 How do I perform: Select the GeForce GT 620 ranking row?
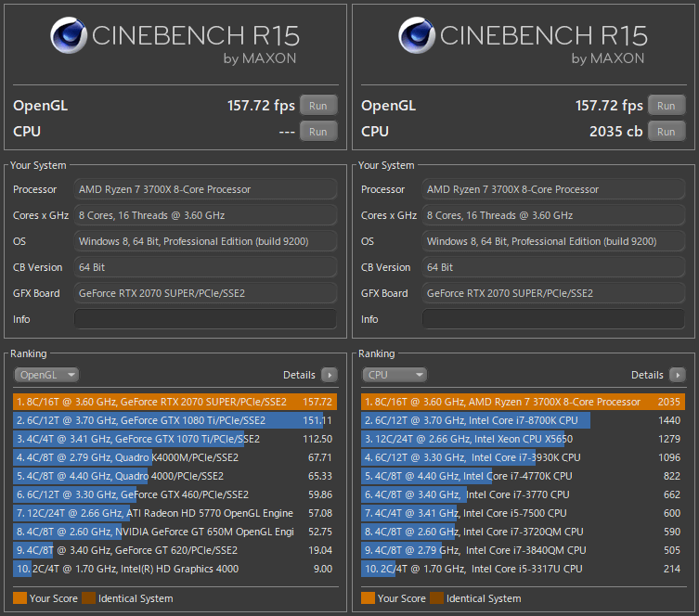175,550
